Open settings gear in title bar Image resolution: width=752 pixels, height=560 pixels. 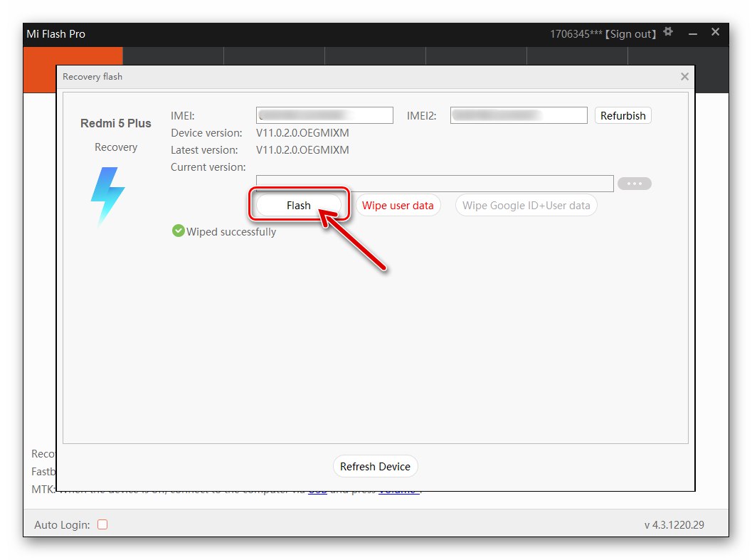(x=668, y=32)
